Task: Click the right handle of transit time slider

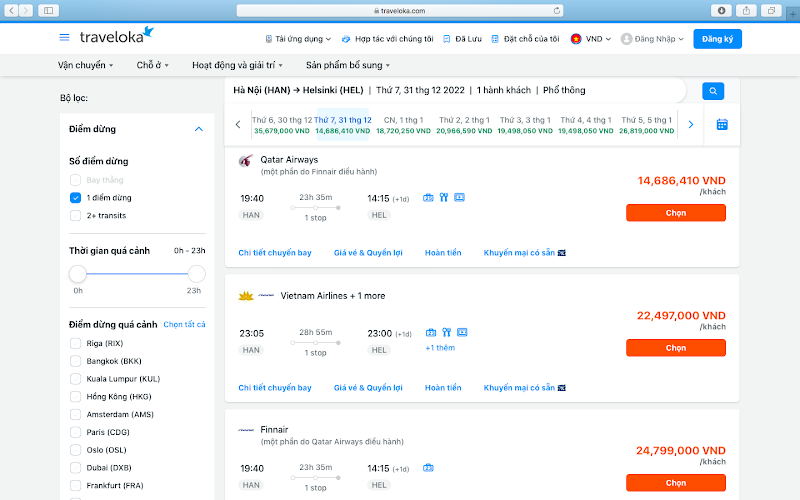Action: 196,274
